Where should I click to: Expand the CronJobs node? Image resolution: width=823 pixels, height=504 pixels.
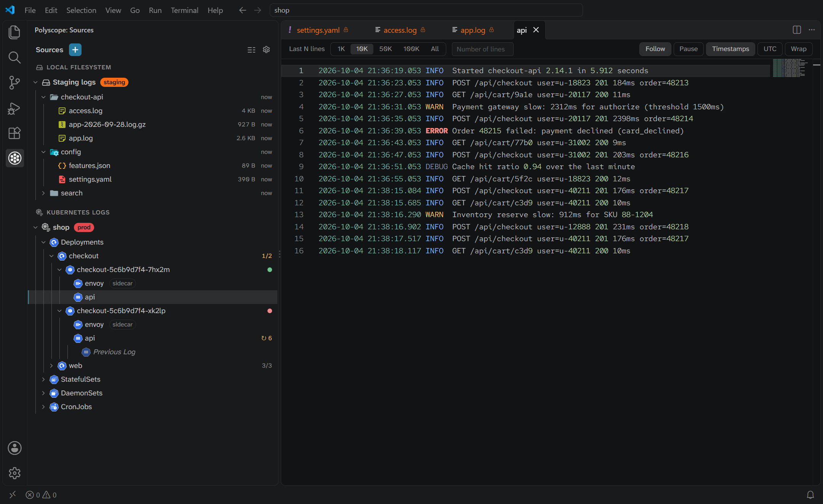tap(43, 407)
